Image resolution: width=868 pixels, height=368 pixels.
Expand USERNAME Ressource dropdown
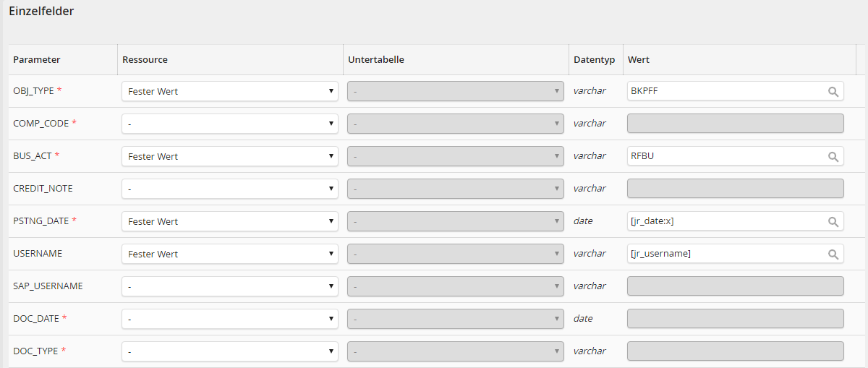pos(230,254)
